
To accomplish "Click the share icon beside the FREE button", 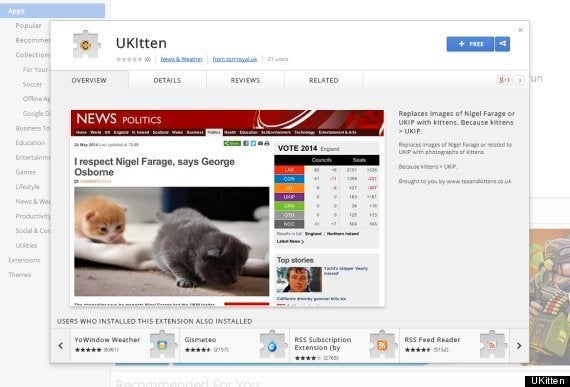I will [x=502, y=44].
